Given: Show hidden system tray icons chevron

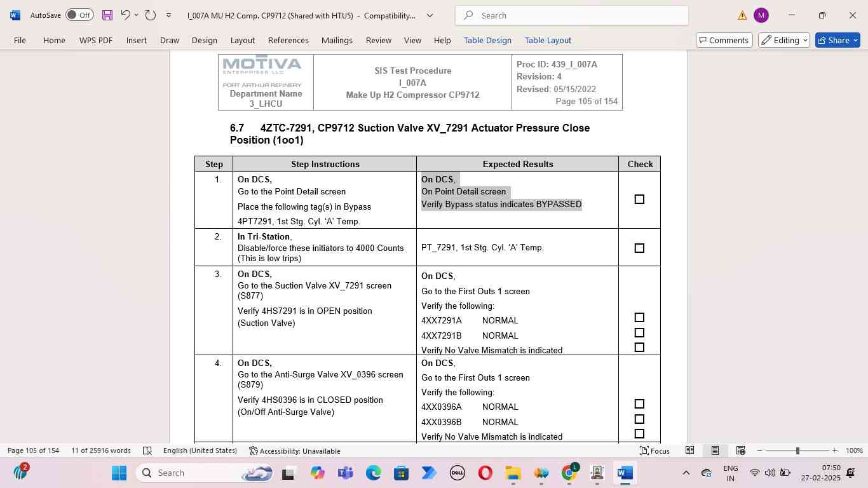Looking at the screenshot, I should [686, 473].
